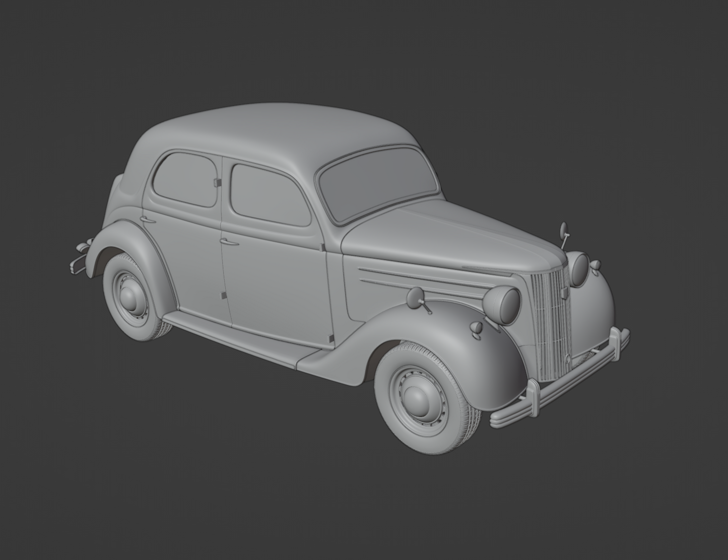Click the front door window glass
The width and height of the screenshot is (728, 560).
tap(270, 194)
